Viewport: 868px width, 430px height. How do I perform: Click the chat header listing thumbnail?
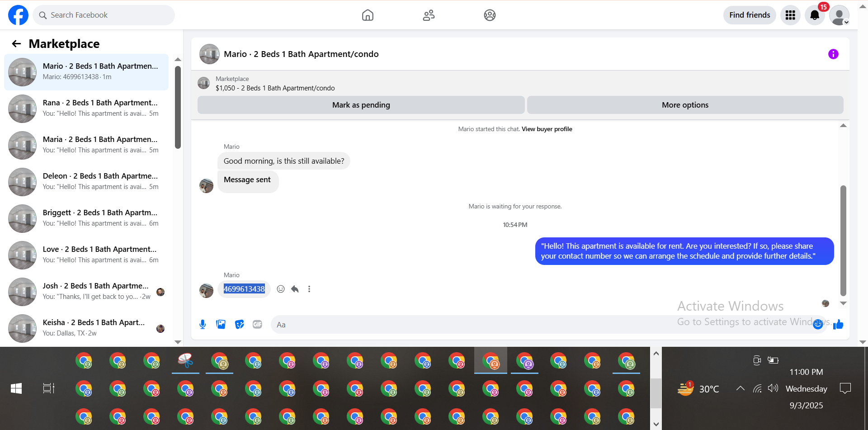(209, 54)
